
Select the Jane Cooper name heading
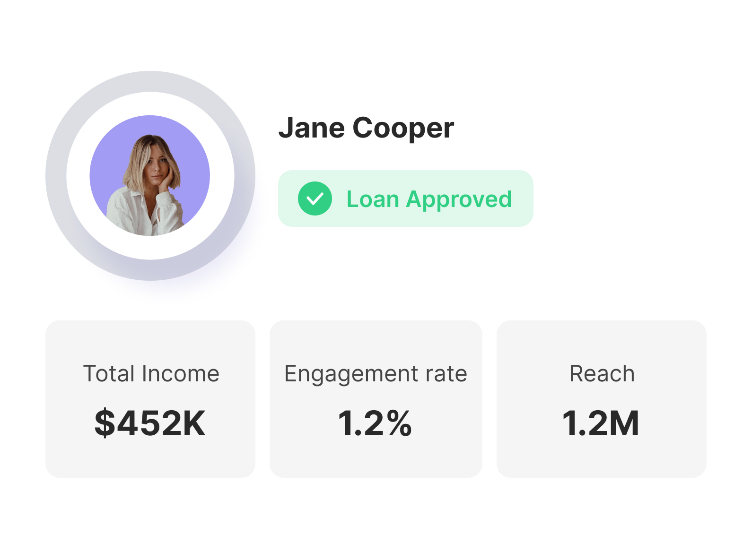pos(367,128)
